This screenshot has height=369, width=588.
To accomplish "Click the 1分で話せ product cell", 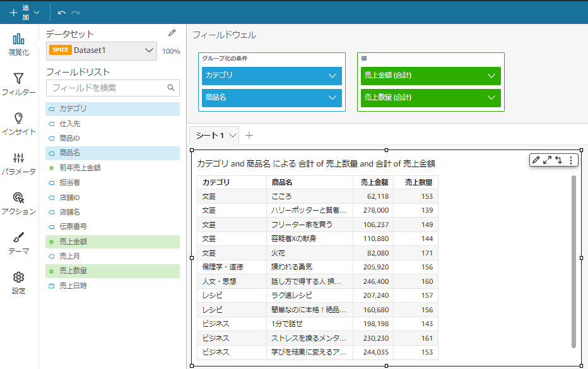I will 310,324.
